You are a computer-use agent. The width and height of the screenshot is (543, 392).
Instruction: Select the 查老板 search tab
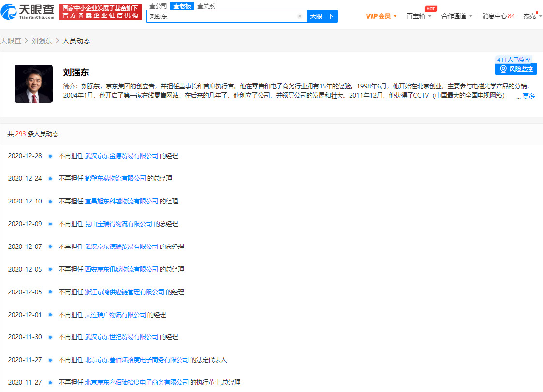pyautogui.click(x=182, y=6)
